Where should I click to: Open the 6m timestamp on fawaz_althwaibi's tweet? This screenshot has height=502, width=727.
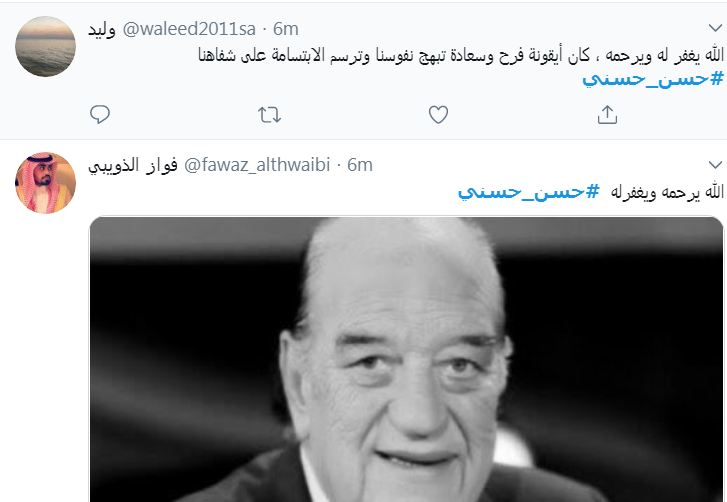[x=360, y=165]
